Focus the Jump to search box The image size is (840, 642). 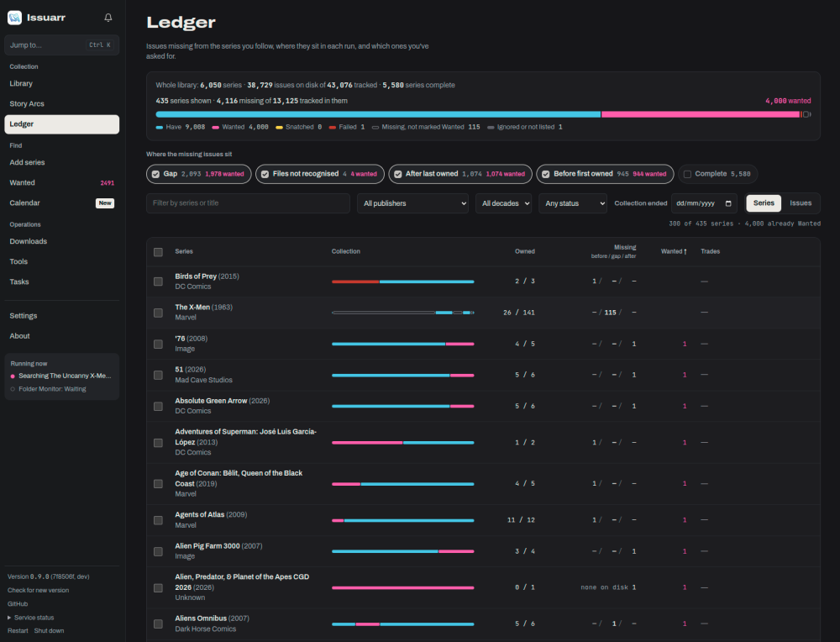pyautogui.click(x=61, y=45)
